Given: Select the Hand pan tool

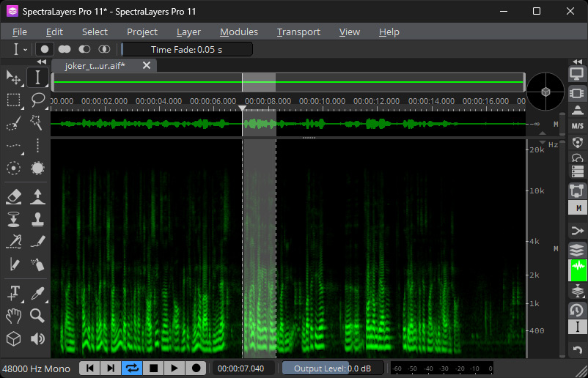Looking at the screenshot, I should pyautogui.click(x=13, y=316).
